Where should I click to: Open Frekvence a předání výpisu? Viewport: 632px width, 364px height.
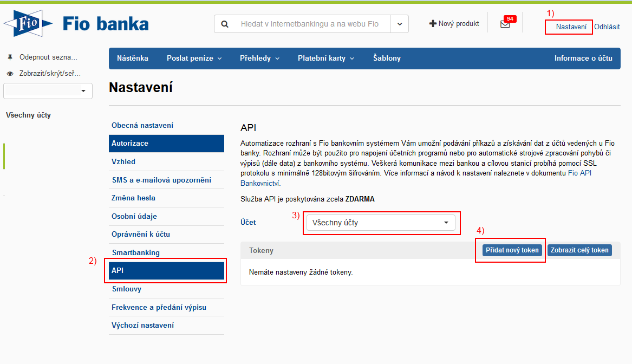coord(166,307)
